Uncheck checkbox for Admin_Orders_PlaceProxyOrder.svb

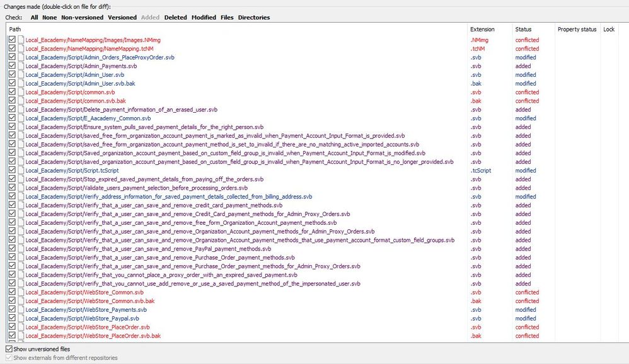(x=13, y=57)
